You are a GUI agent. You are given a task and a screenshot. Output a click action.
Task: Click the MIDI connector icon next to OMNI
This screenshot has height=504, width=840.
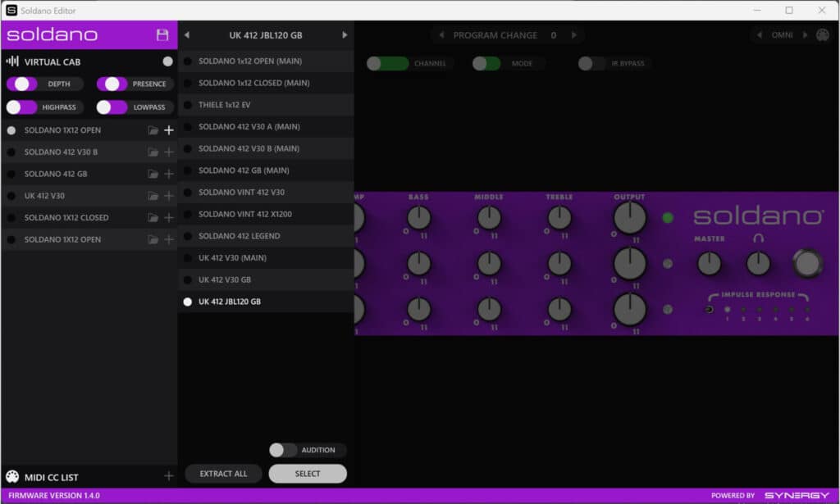tap(822, 35)
